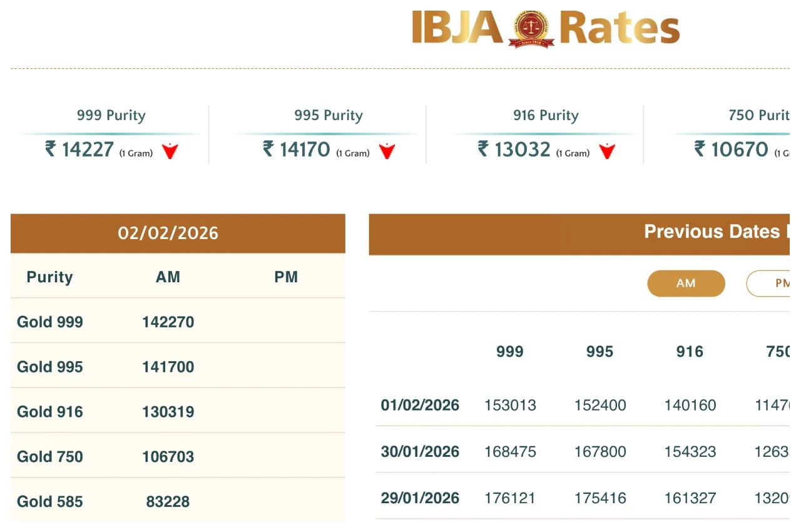The width and height of the screenshot is (801, 532).
Task: Select the Gold 999 row label
Action: tap(50, 322)
